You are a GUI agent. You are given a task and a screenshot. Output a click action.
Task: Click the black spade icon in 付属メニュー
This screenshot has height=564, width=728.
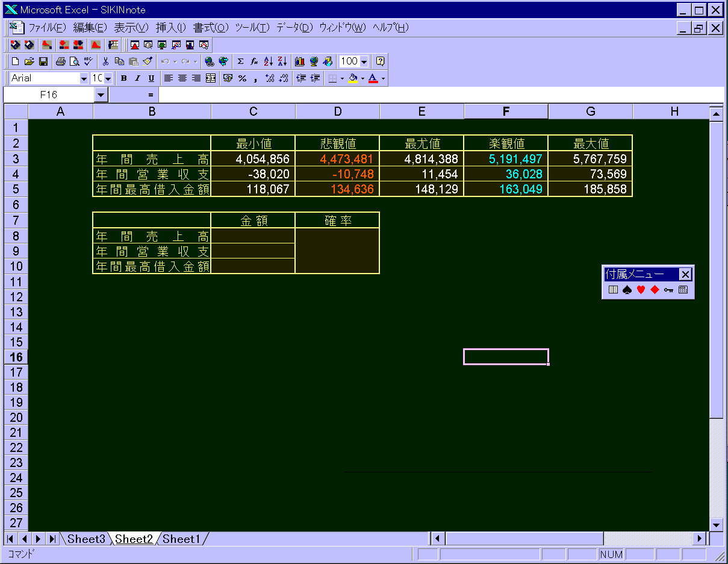(x=627, y=290)
